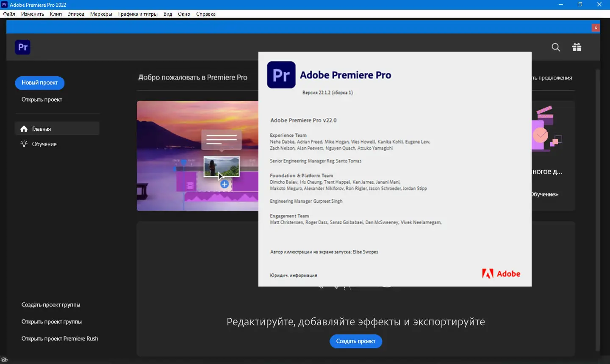Open the Изменить menu
Screen dimensions: 610x364
[33, 14]
